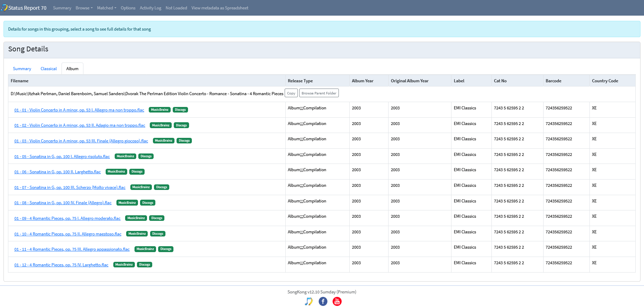Switch to the Classical tab
The image size is (644, 308).
click(49, 69)
